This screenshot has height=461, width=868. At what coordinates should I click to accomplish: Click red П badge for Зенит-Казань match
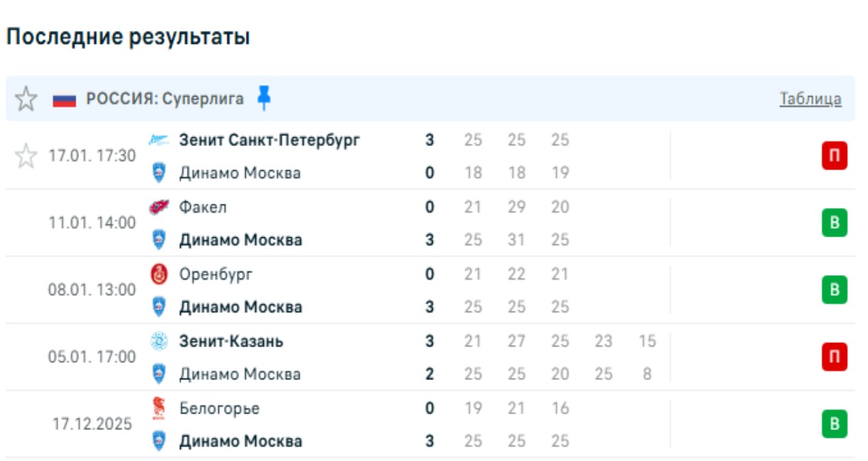tap(834, 357)
